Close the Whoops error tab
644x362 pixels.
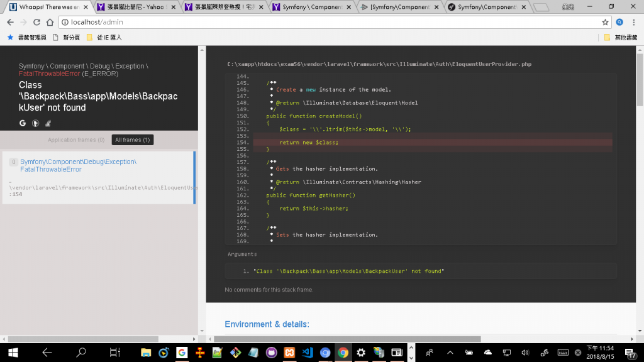pos(86,7)
